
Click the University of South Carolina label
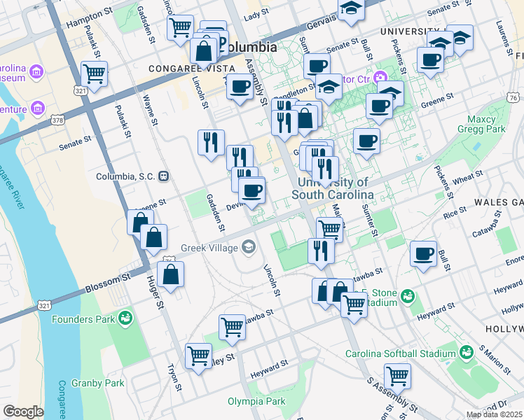333,188
